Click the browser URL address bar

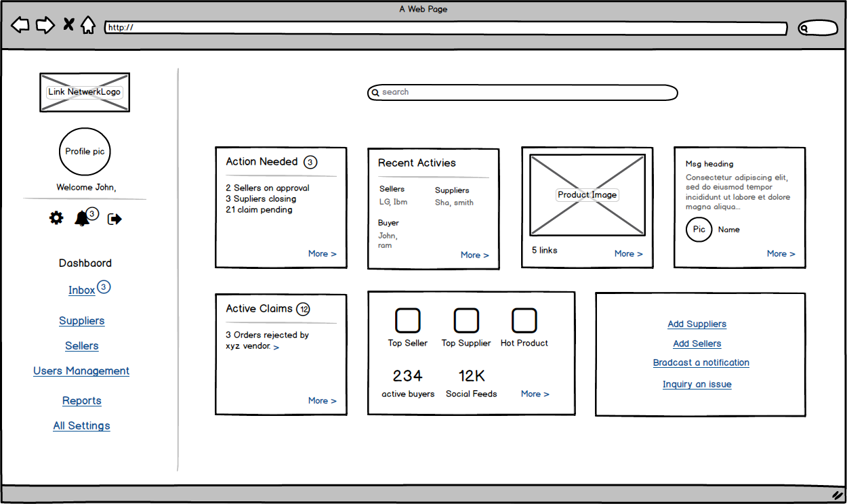446,28
